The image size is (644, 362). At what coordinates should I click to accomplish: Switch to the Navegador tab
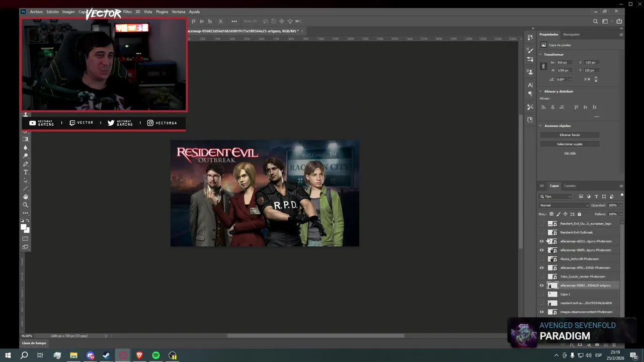[x=572, y=34]
